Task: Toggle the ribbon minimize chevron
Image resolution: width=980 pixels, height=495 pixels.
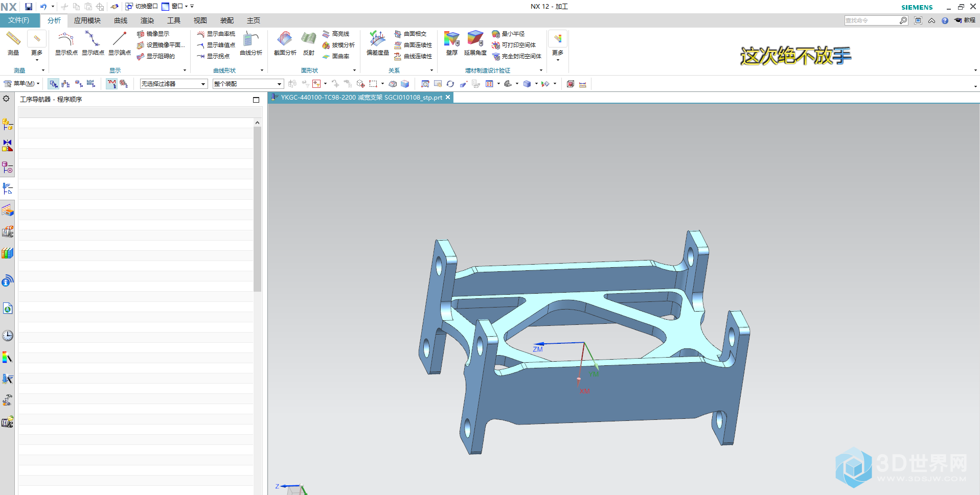Action: 931,20
